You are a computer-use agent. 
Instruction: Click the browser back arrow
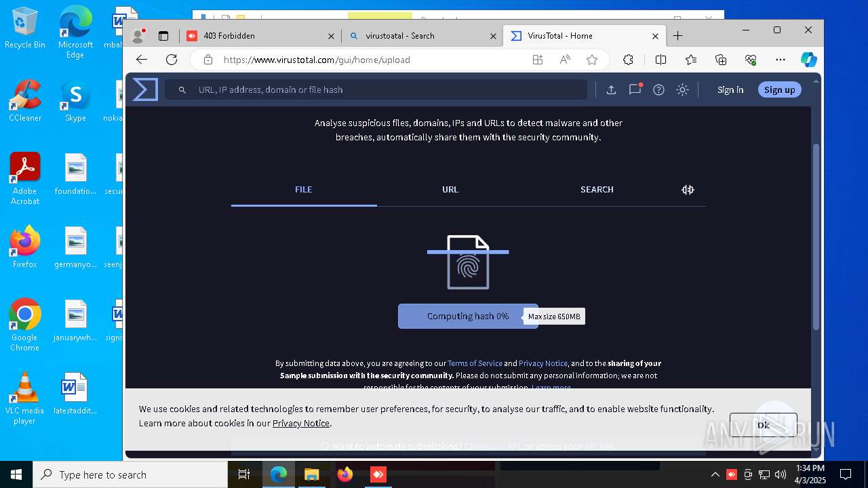point(142,60)
